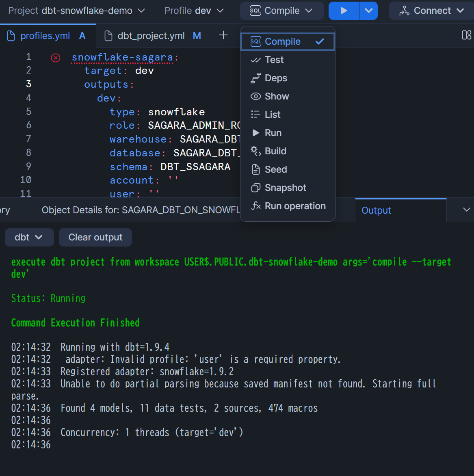The width and height of the screenshot is (474, 476).
Task: Select Run in the command menu
Action: [288, 133]
